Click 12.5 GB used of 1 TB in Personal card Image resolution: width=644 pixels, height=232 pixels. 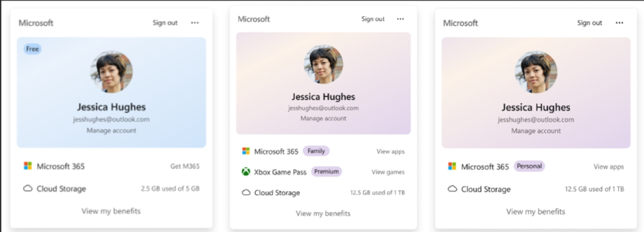click(x=595, y=189)
